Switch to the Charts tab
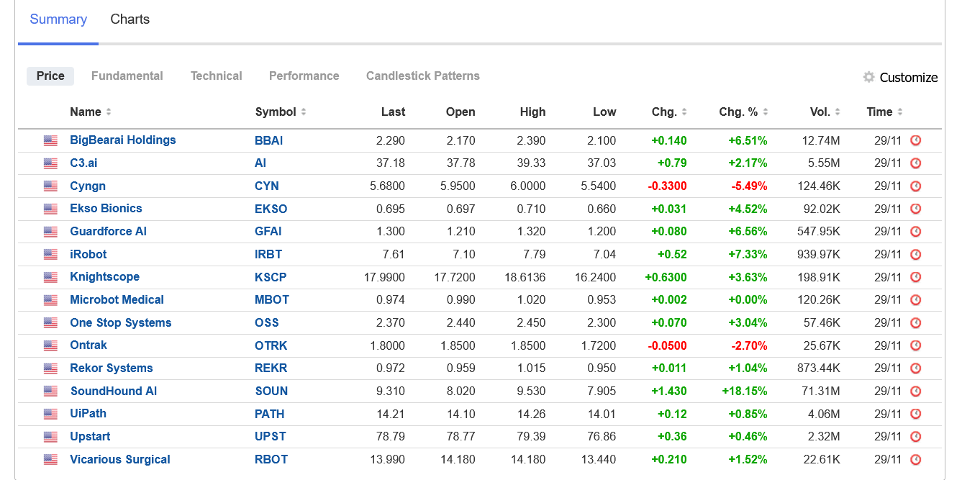Screen dimensions: 980x480 click(130, 19)
